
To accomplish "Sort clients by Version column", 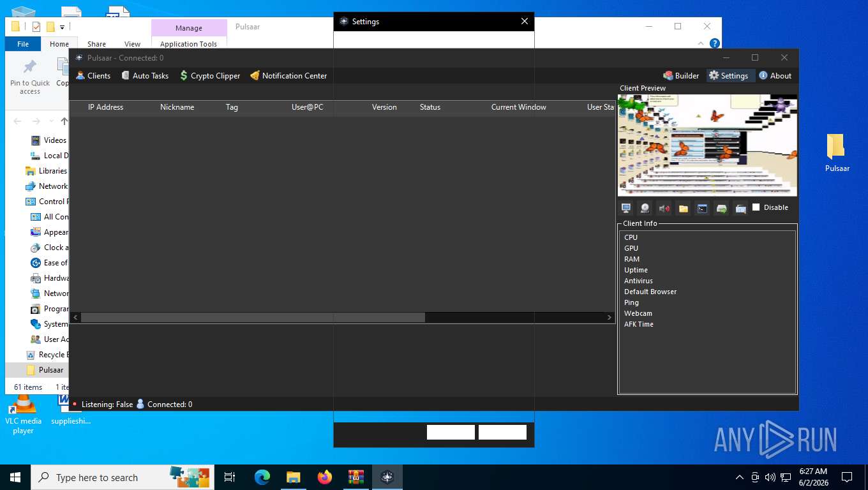I will [x=384, y=107].
